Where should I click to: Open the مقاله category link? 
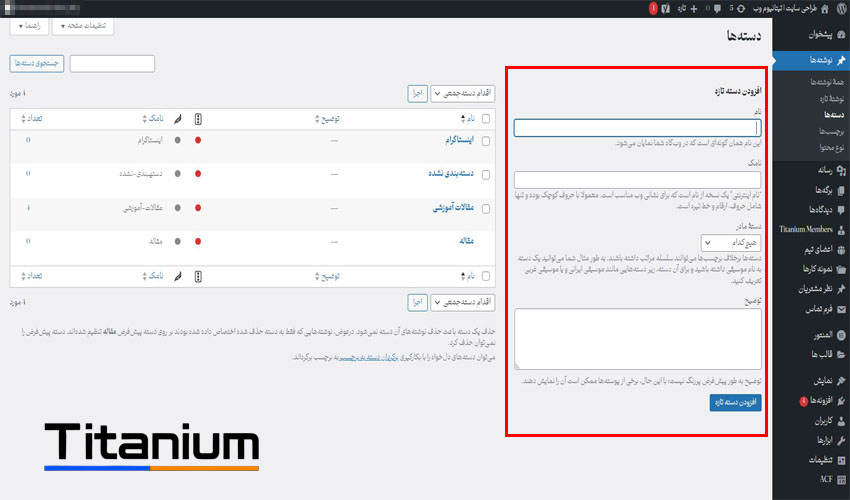(x=466, y=241)
